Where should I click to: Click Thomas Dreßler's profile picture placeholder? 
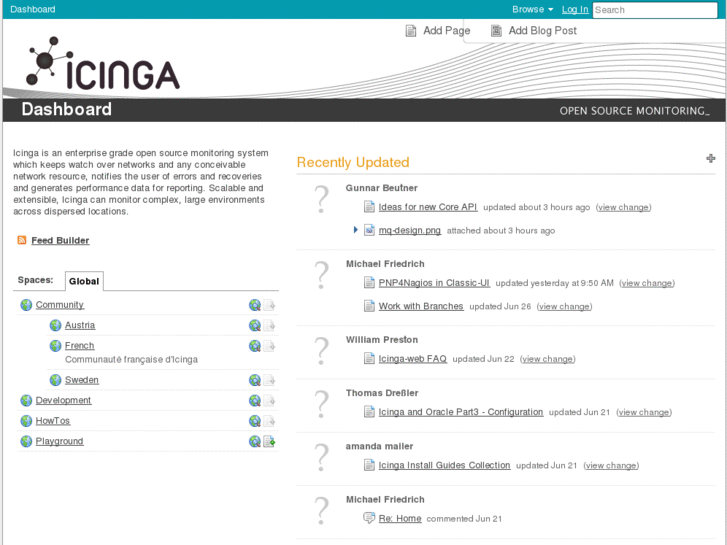tap(321, 404)
